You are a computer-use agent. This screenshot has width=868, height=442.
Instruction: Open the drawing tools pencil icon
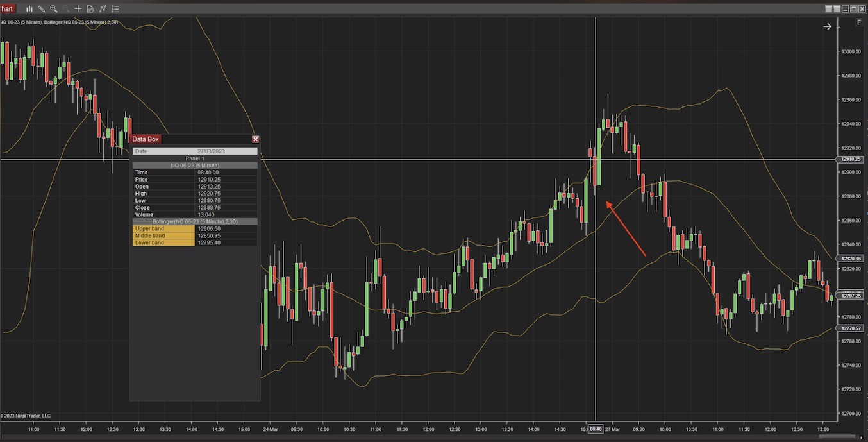point(41,9)
